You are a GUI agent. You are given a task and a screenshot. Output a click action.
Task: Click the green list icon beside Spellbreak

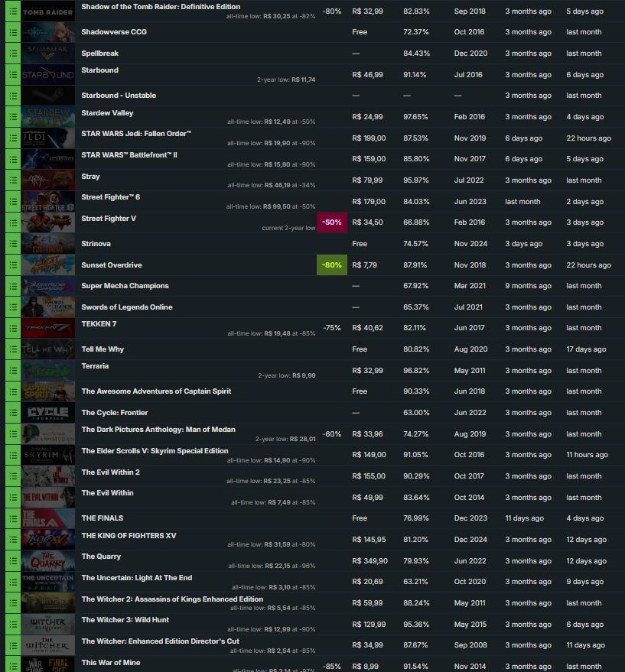(x=13, y=54)
